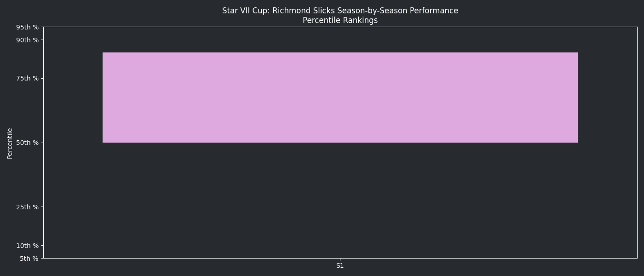
Task: Click the y-axis tick mark at 10th %
Action: [42, 246]
